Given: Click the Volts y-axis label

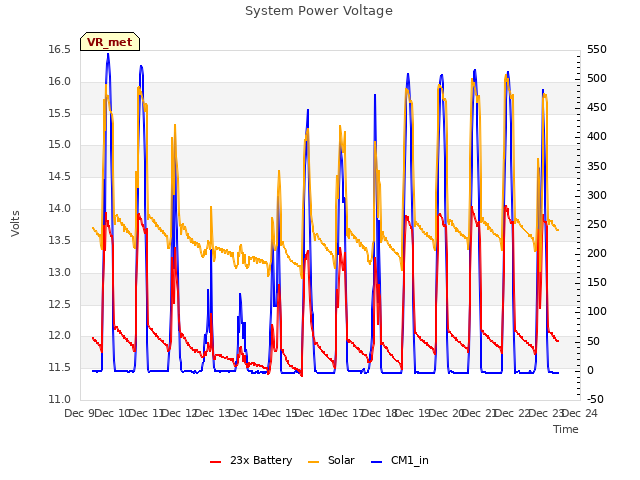Looking at the screenshot, I should tap(15, 223).
